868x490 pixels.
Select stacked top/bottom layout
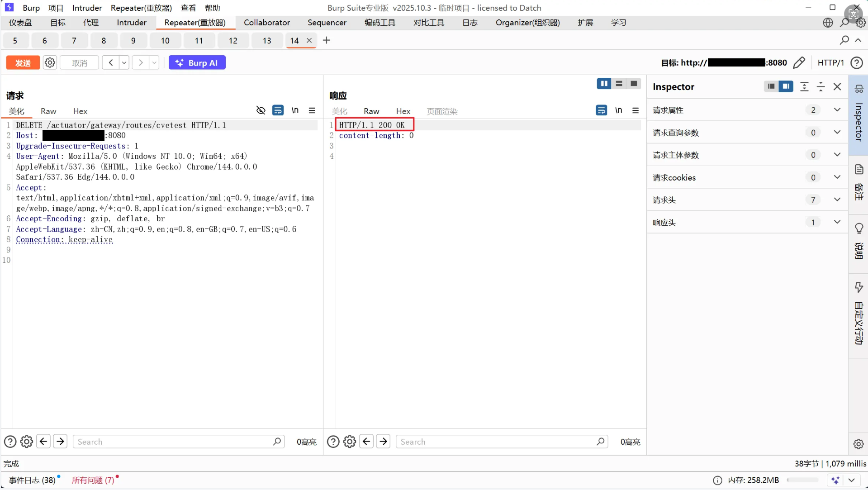[x=619, y=84]
